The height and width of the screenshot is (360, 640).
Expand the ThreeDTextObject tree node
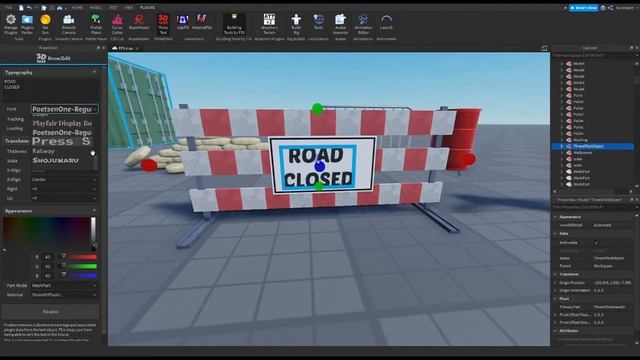pyautogui.click(x=562, y=146)
